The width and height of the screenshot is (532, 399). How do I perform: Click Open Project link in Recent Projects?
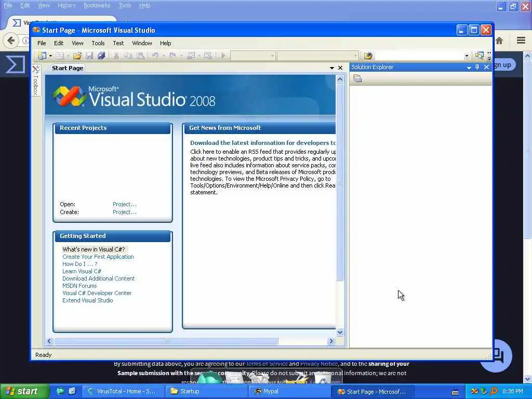click(125, 204)
